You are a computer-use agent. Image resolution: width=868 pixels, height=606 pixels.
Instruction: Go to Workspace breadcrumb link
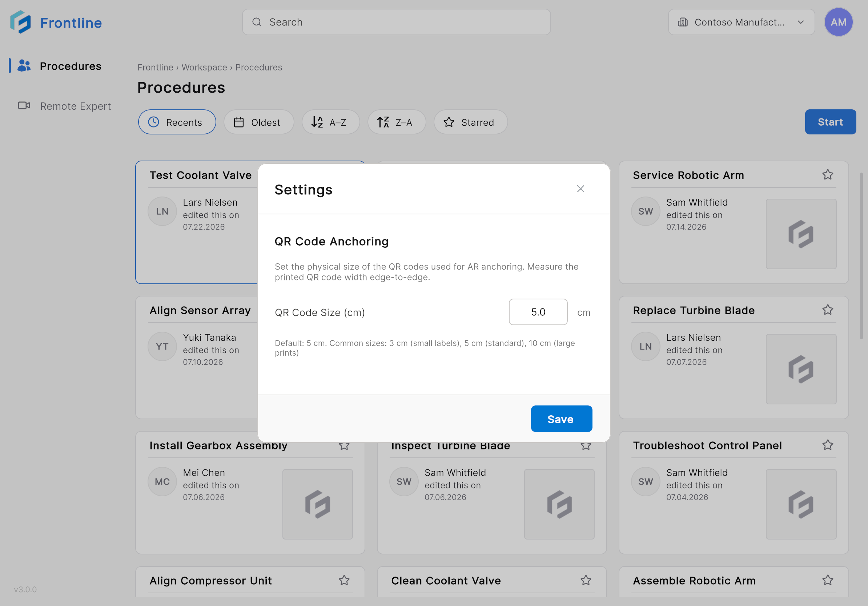[204, 67]
